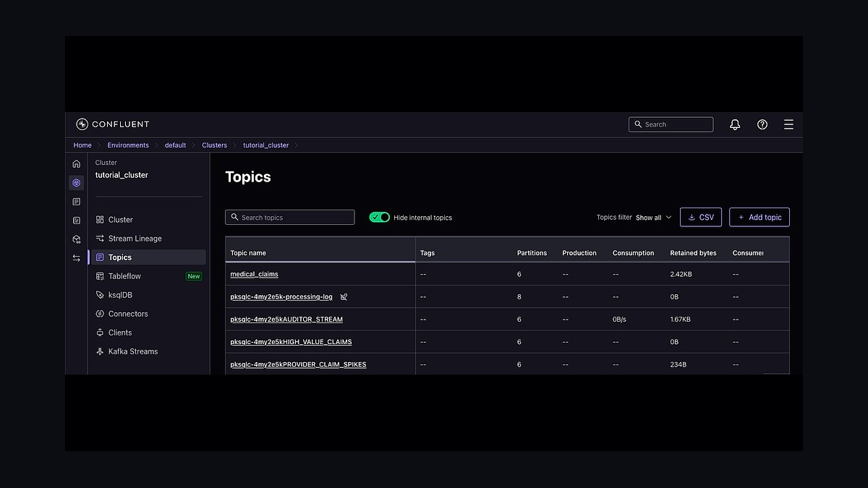Open the pksqlc-4my2e5kHIGH_VALUE_CLAIMS topic
868x488 pixels.
pos(291,342)
